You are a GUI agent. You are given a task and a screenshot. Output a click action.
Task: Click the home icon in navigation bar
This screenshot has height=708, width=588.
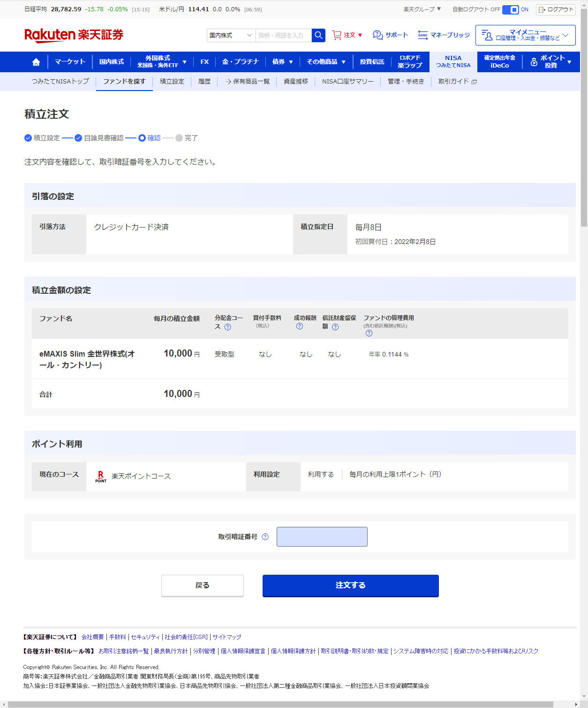click(36, 62)
